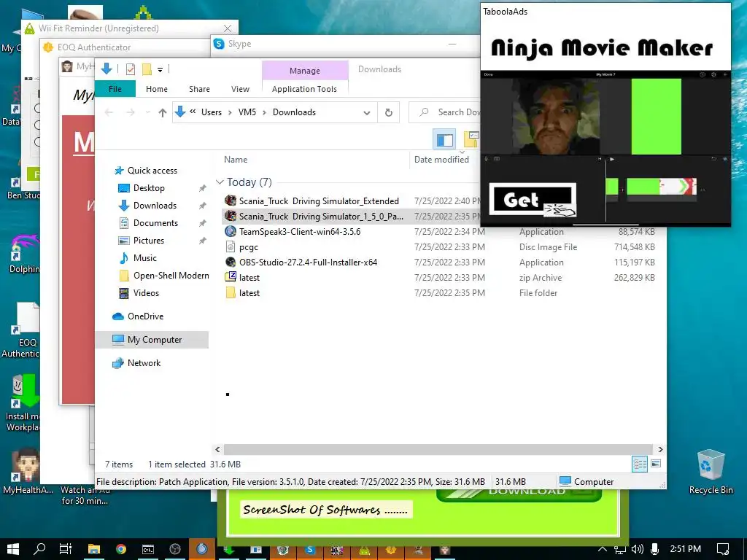Open the Application Tools tab
Screen dimensions: 747x560
point(304,89)
